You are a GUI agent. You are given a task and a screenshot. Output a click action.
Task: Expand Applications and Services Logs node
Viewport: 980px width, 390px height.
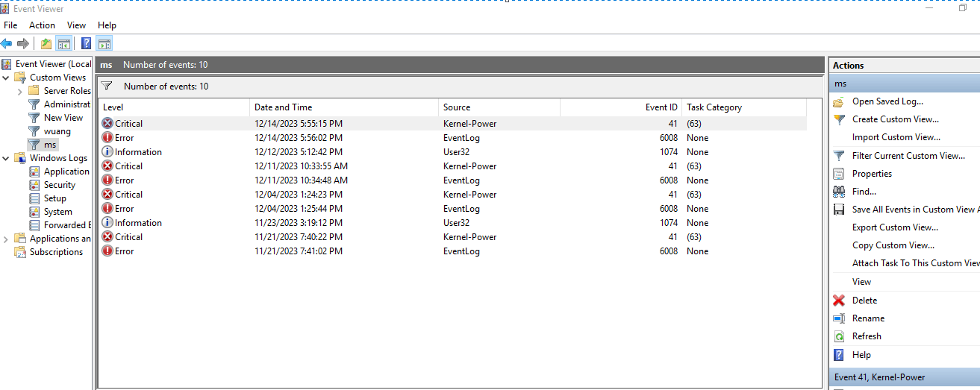tap(6, 239)
